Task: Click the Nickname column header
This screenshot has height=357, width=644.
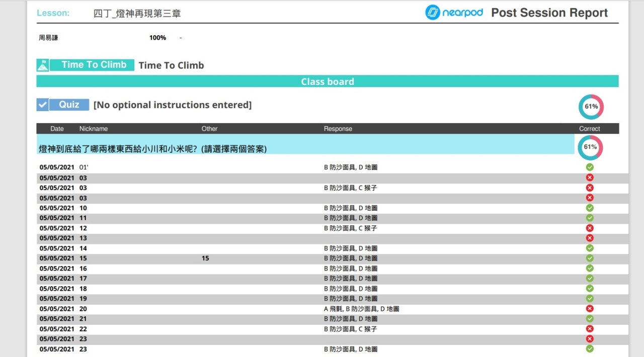Action: click(93, 129)
